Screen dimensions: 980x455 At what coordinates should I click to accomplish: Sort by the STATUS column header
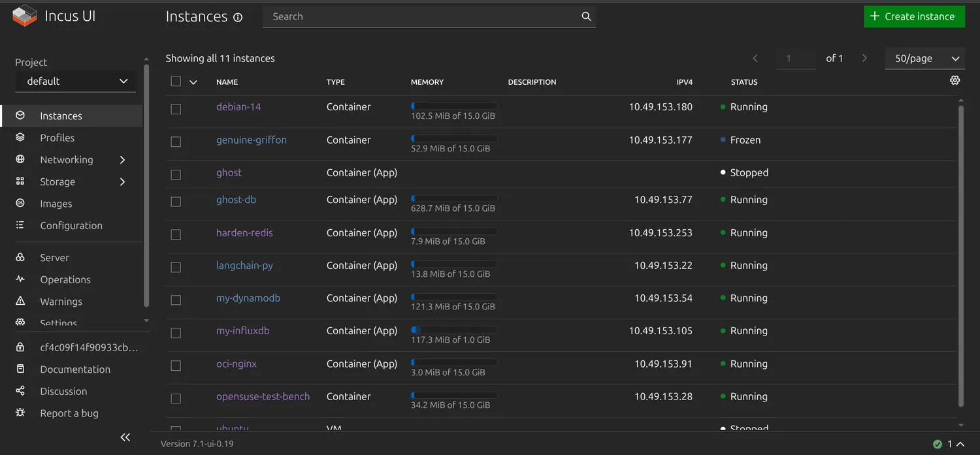coord(744,82)
